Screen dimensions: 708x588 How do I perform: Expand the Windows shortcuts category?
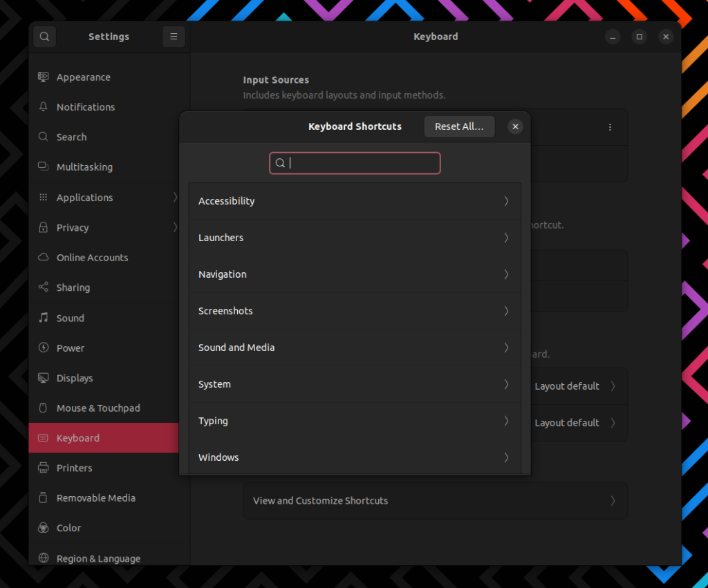click(x=355, y=457)
